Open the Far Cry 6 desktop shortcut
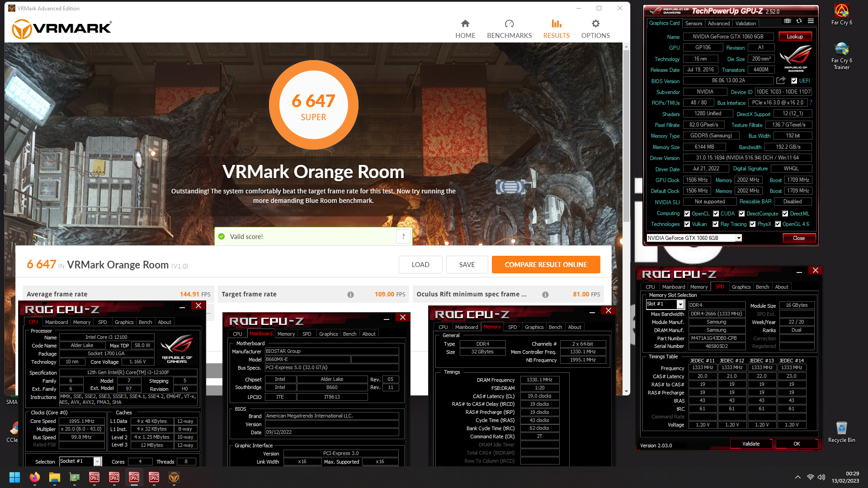This screenshot has height=488, width=868. (x=841, y=14)
